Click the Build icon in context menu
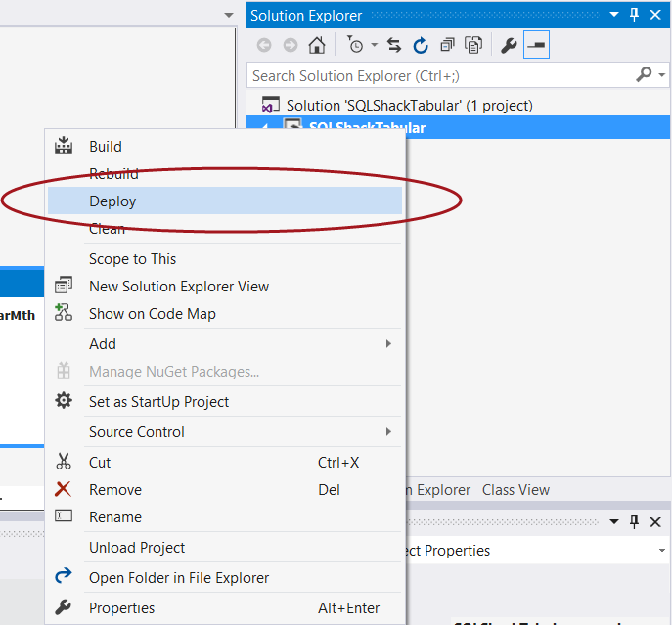 [64, 146]
